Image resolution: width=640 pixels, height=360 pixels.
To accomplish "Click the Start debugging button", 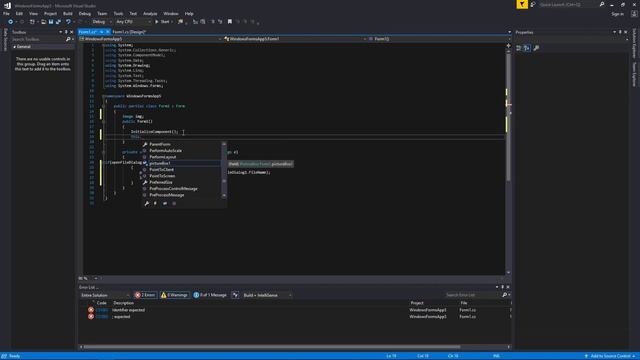I will (x=162, y=22).
